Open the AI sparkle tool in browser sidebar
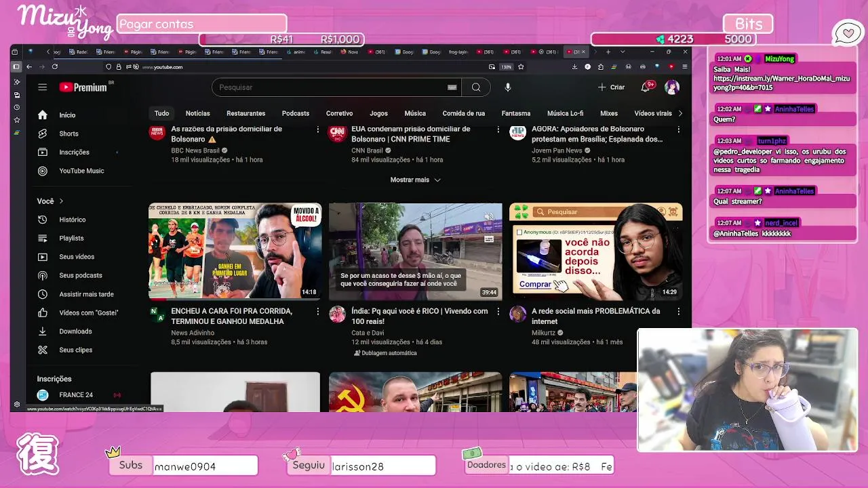This screenshot has height=488, width=868. pos(17,82)
